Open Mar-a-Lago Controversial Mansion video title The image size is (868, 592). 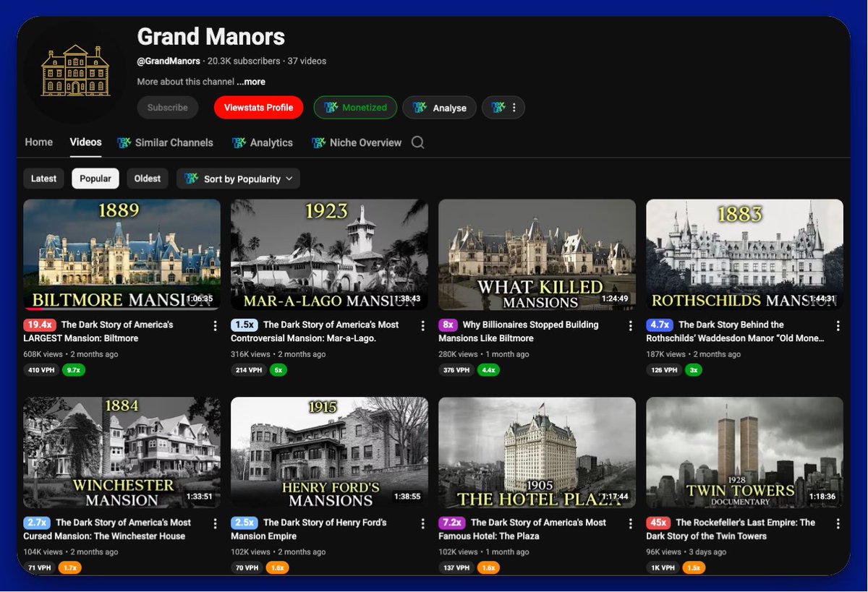pos(315,332)
